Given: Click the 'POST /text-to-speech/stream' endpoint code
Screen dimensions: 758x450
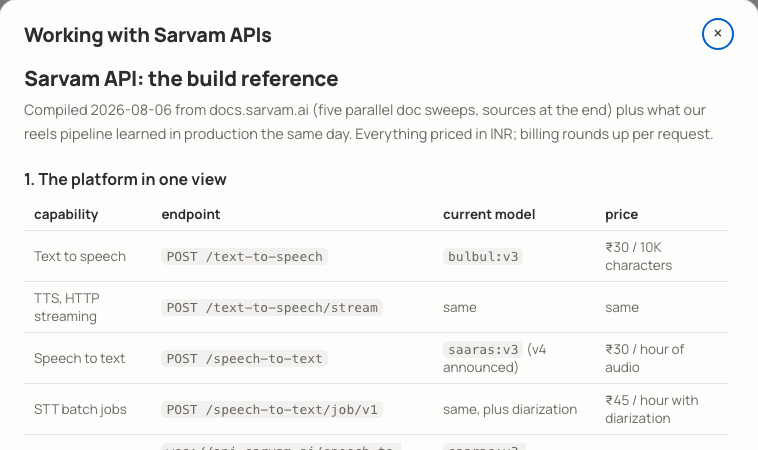Looking at the screenshot, I should point(272,307).
